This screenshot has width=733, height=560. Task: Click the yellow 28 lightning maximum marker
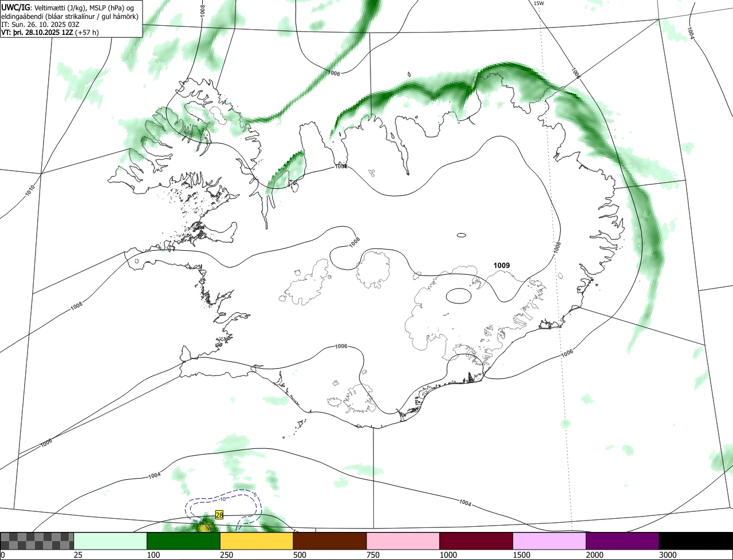pyautogui.click(x=219, y=515)
